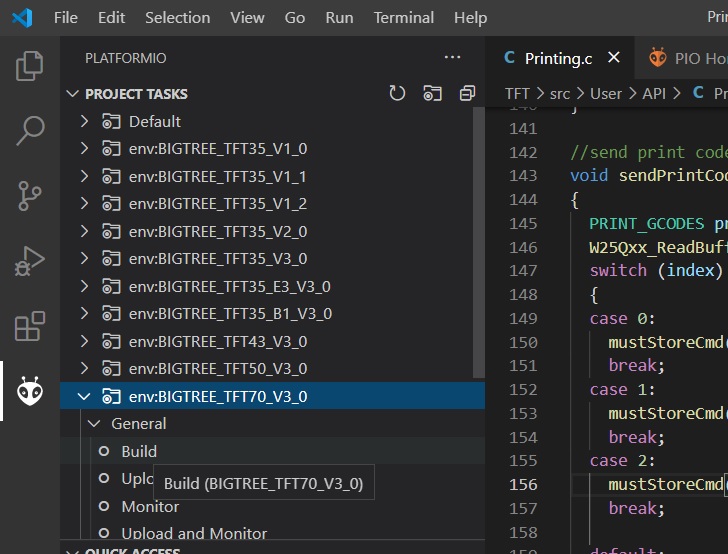Click User in the breadcrumb path
The width and height of the screenshot is (728, 554).
tap(605, 93)
